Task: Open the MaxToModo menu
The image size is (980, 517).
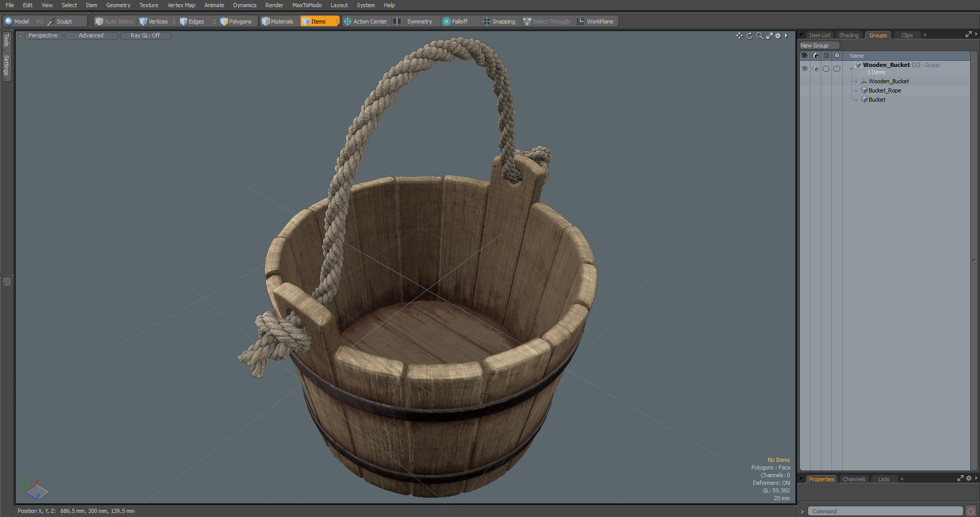Action: tap(307, 5)
